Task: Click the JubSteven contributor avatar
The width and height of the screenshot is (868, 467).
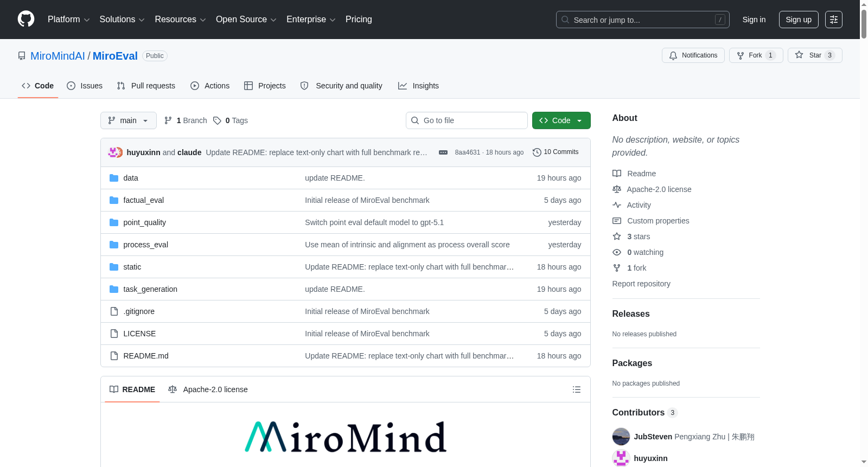Action: pyautogui.click(x=621, y=437)
